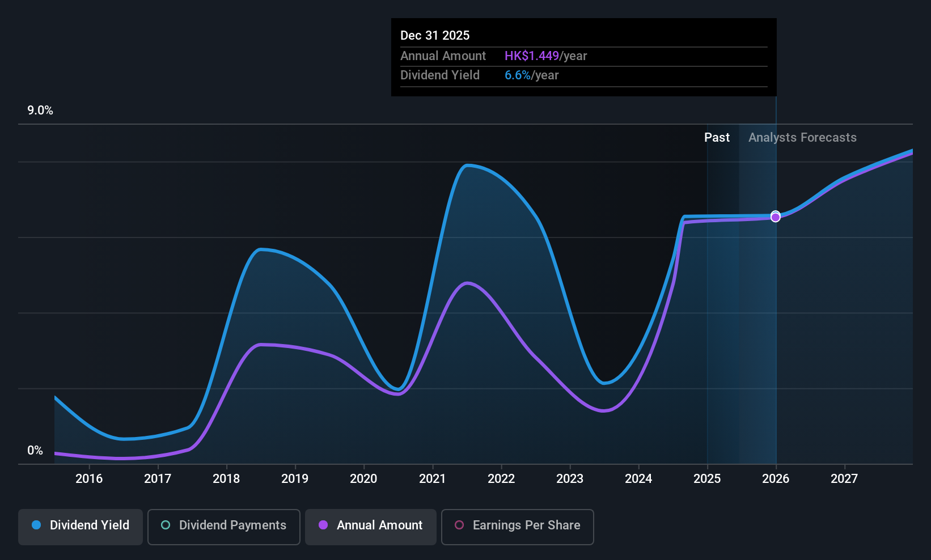
Task: Click the Annual Amount tooltip row label
Action: (x=443, y=56)
